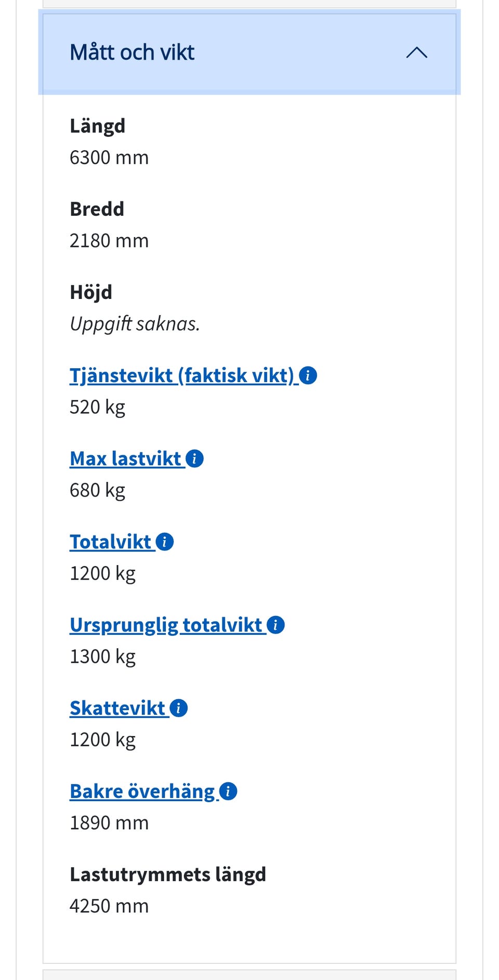Tap the info icon beside Bakre överhäng
499x980 pixels.
(228, 791)
